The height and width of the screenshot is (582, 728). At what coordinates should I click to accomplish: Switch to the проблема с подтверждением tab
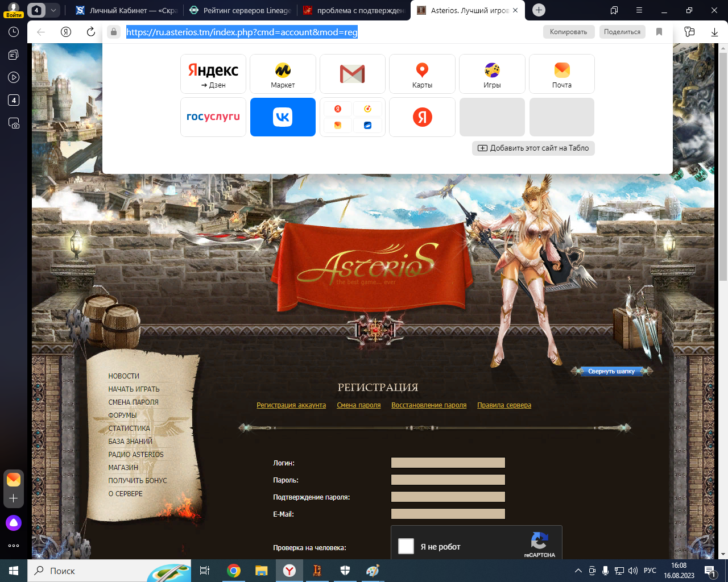pyautogui.click(x=353, y=10)
